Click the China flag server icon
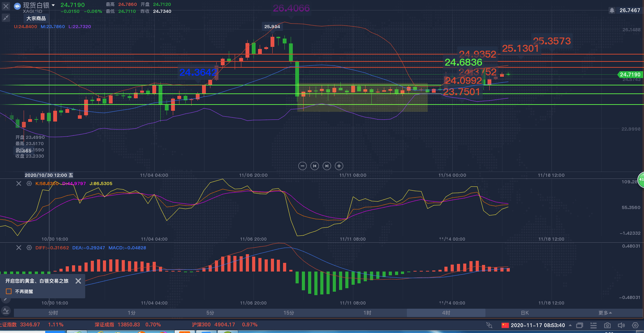Viewport: 644px width, 333px height. pyautogui.click(x=505, y=325)
